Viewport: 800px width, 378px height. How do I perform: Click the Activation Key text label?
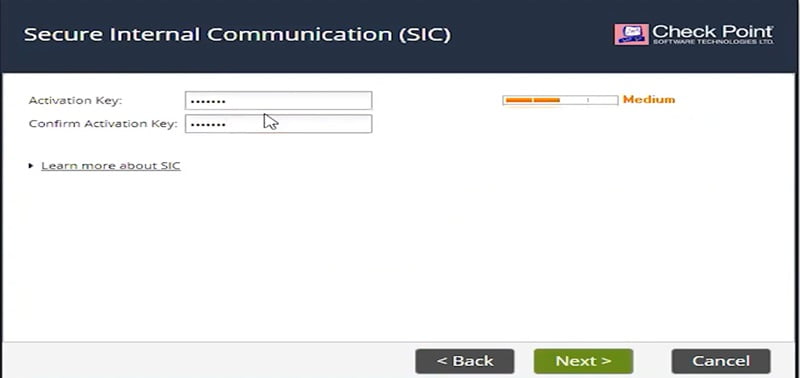[x=76, y=100]
